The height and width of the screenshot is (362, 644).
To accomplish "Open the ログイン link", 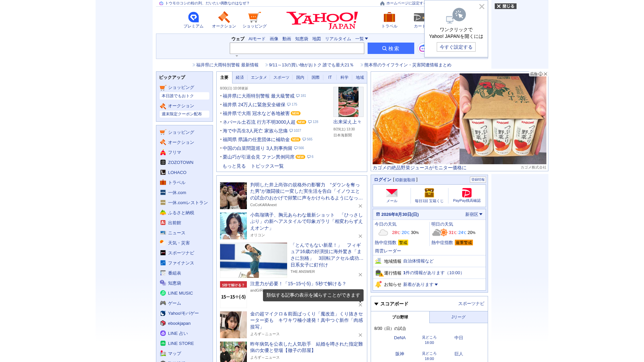I will tap(383, 180).
